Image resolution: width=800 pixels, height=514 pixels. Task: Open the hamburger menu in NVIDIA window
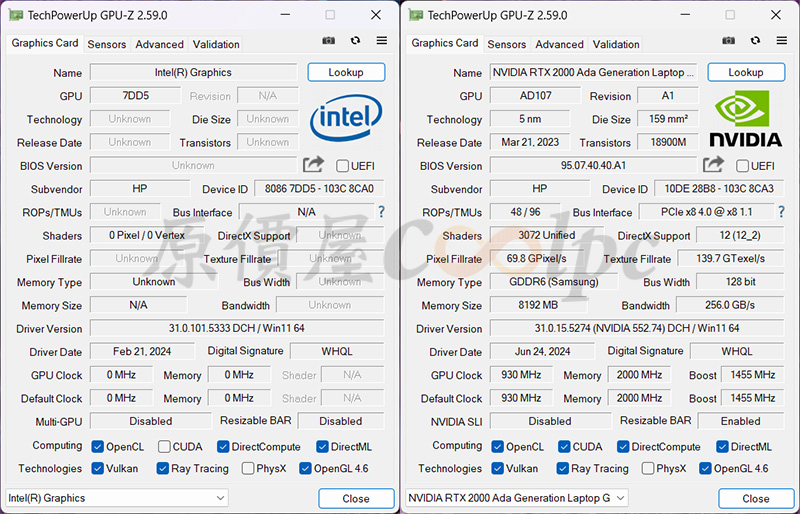(782, 40)
